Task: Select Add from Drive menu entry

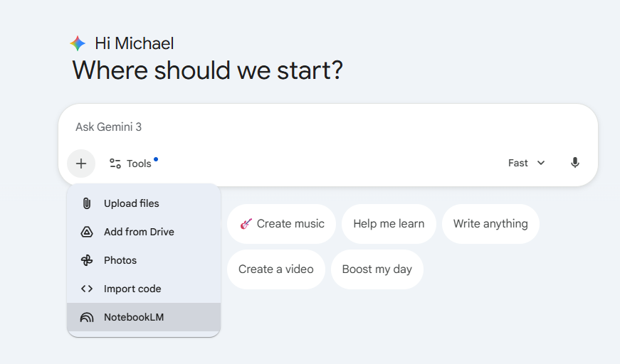Action: 144,232
